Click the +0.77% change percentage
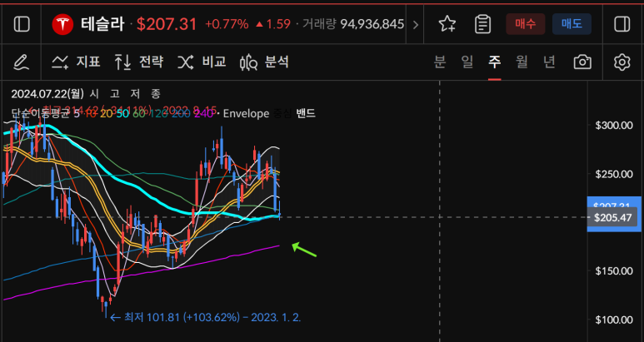 tap(227, 24)
